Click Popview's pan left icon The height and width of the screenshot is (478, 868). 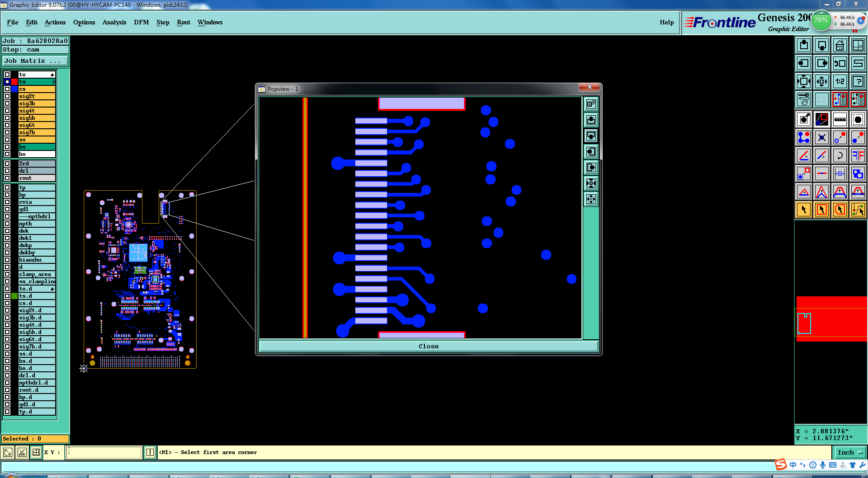[x=591, y=151]
